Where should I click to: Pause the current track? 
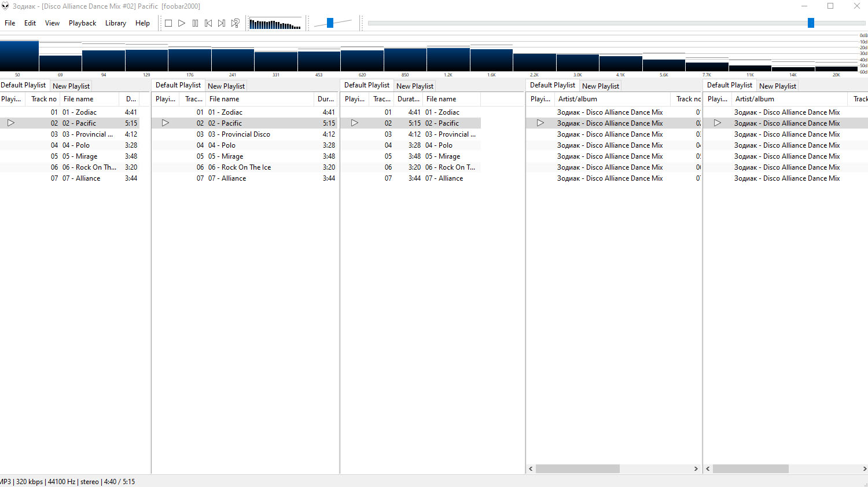[195, 23]
